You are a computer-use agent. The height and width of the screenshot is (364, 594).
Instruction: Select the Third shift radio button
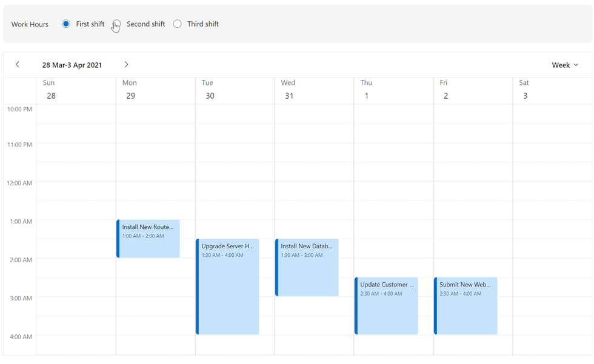pyautogui.click(x=178, y=24)
